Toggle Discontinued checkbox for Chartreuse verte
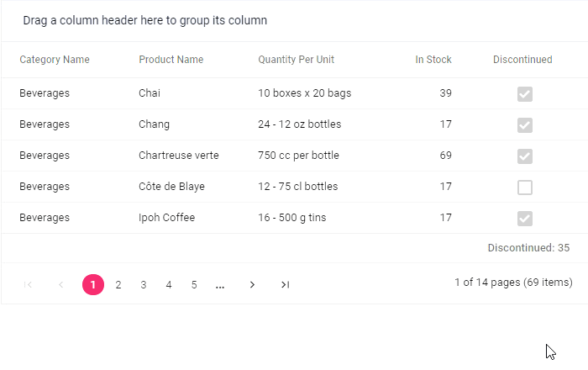 [525, 156]
